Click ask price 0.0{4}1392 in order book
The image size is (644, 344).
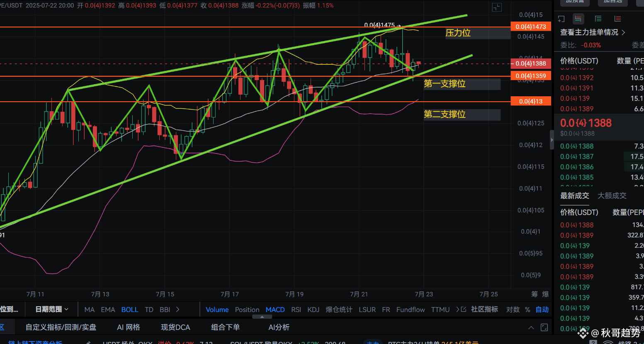click(577, 78)
